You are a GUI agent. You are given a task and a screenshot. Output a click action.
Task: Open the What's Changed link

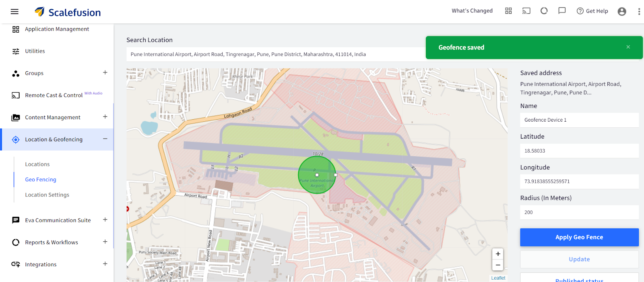click(x=472, y=11)
